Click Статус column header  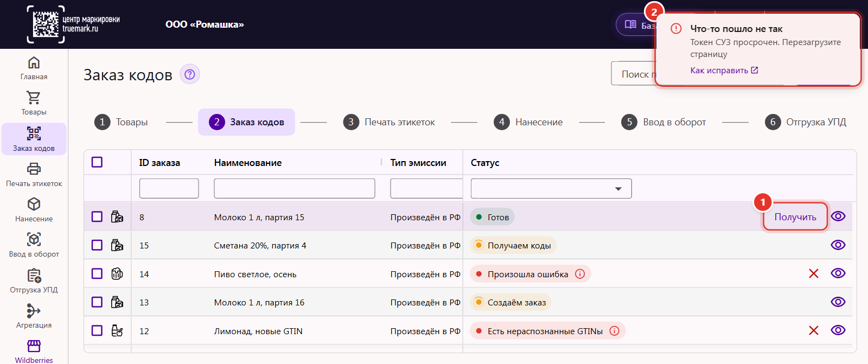pyautogui.click(x=485, y=163)
